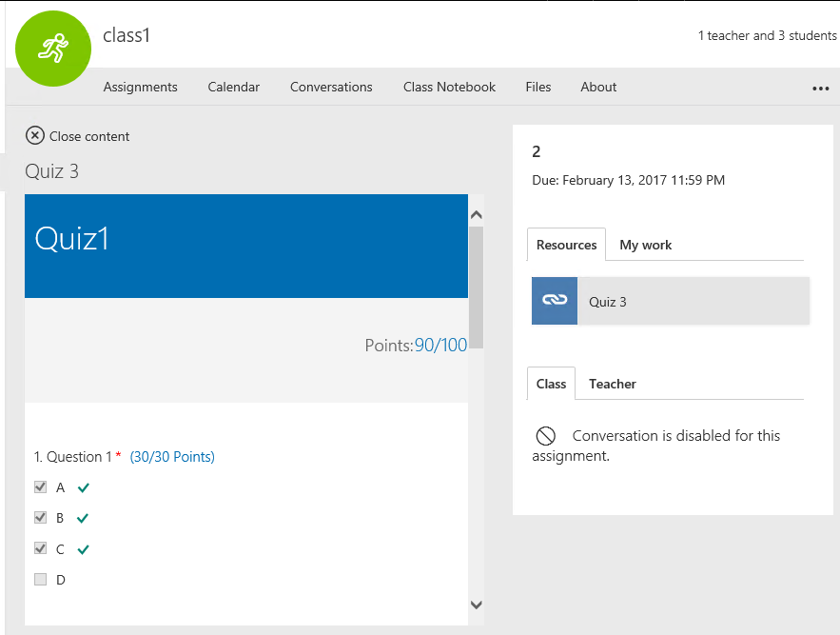Go to the Conversations tab
This screenshot has width=840, height=635.
tap(331, 87)
